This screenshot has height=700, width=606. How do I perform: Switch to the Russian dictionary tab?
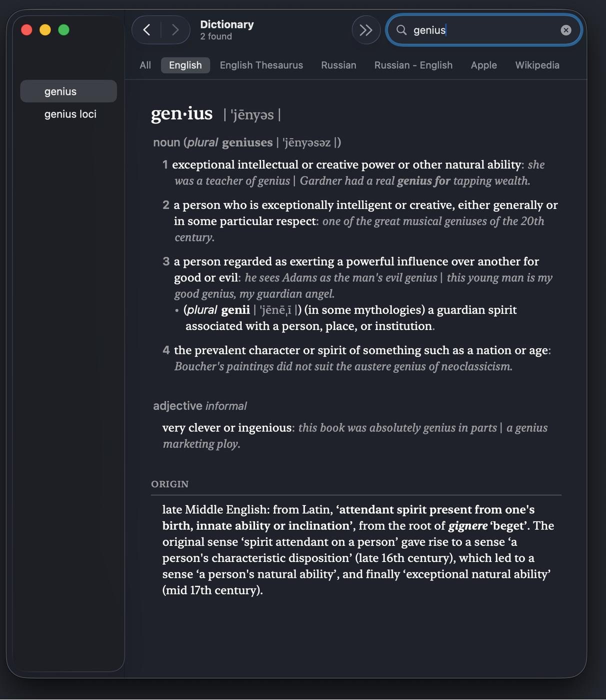[x=338, y=65]
